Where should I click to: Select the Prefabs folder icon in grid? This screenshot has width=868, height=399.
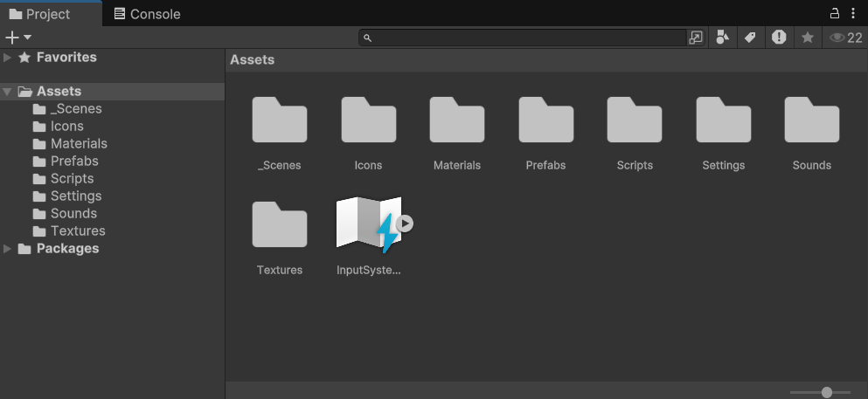point(545,120)
